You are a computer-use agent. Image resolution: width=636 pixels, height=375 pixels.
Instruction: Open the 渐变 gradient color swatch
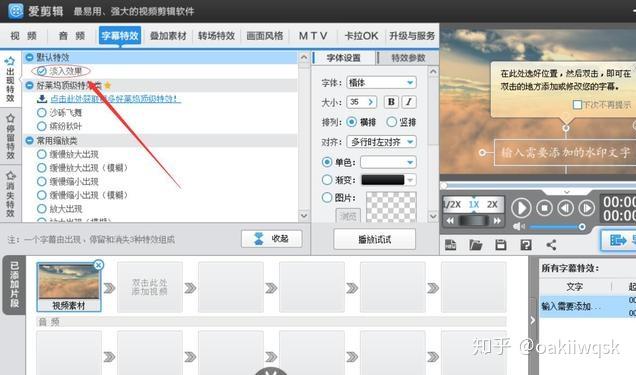click(382, 180)
